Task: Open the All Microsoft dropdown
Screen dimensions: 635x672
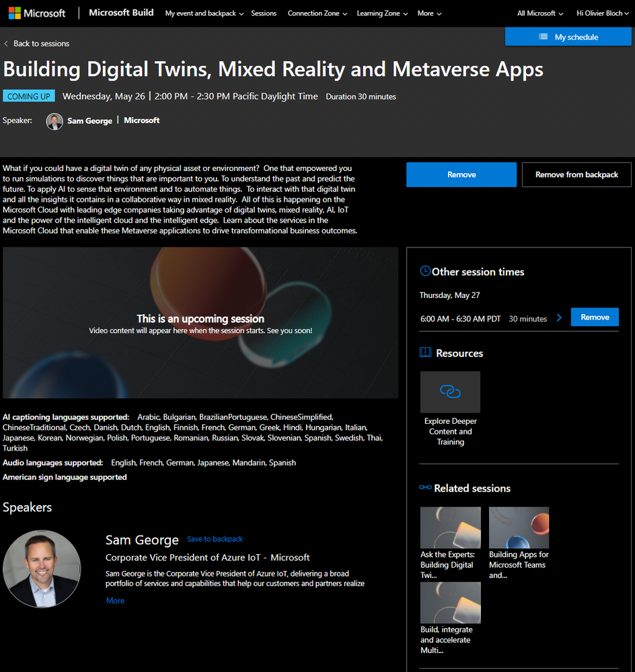Action: click(540, 13)
